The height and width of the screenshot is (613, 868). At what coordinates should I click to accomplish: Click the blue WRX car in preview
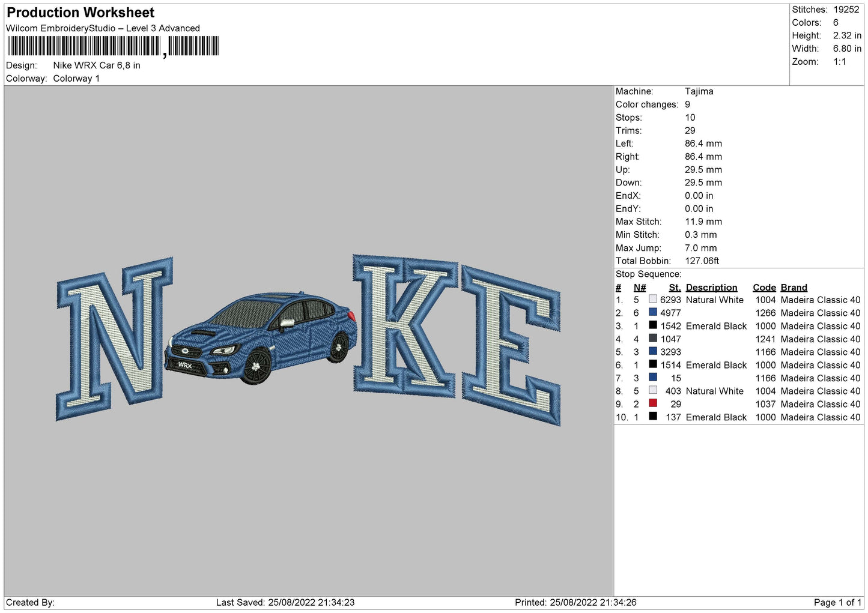260,337
